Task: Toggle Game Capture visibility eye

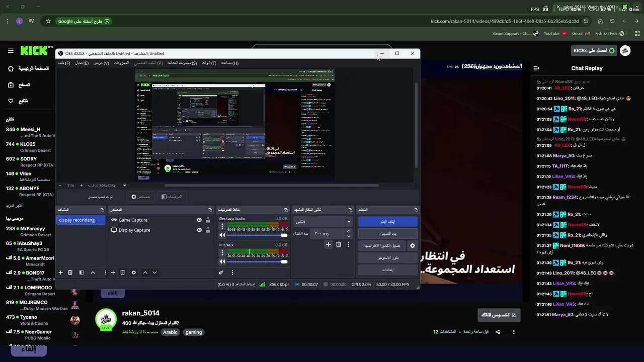Action: click(x=199, y=220)
